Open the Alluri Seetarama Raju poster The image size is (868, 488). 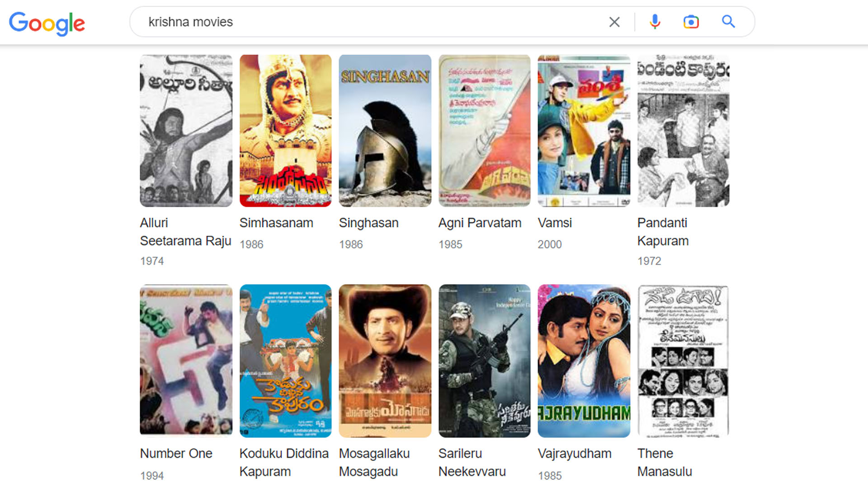186,131
